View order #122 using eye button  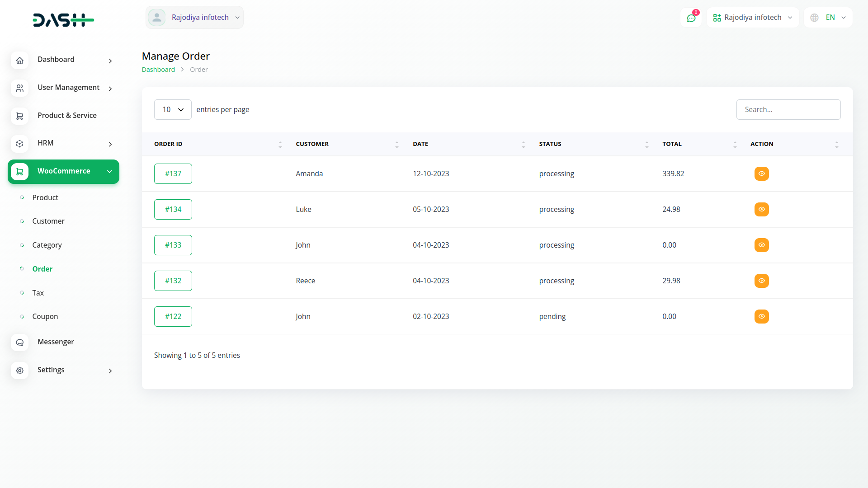[x=761, y=316]
